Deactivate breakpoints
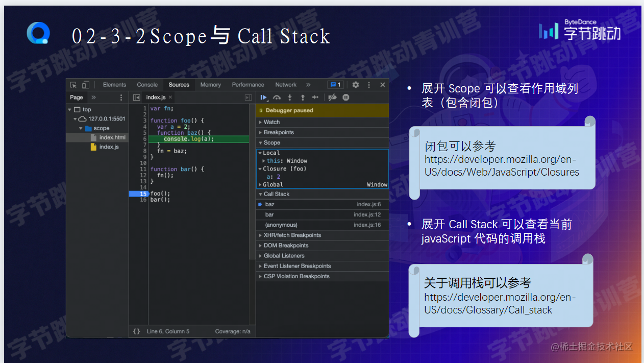 (332, 98)
